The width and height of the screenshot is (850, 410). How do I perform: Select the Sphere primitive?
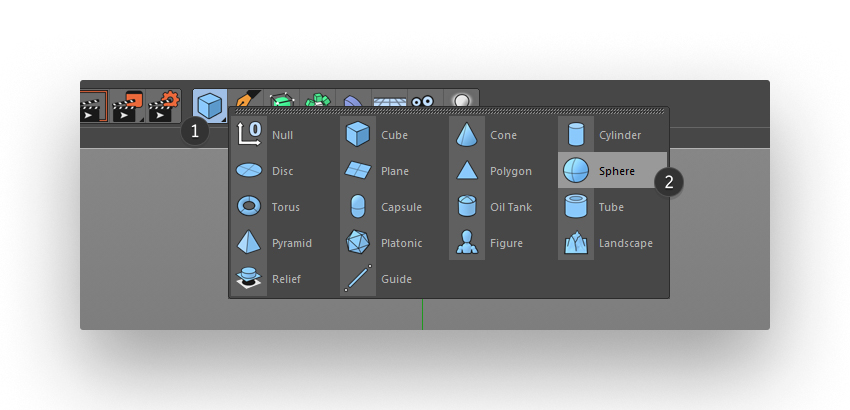pos(612,170)
